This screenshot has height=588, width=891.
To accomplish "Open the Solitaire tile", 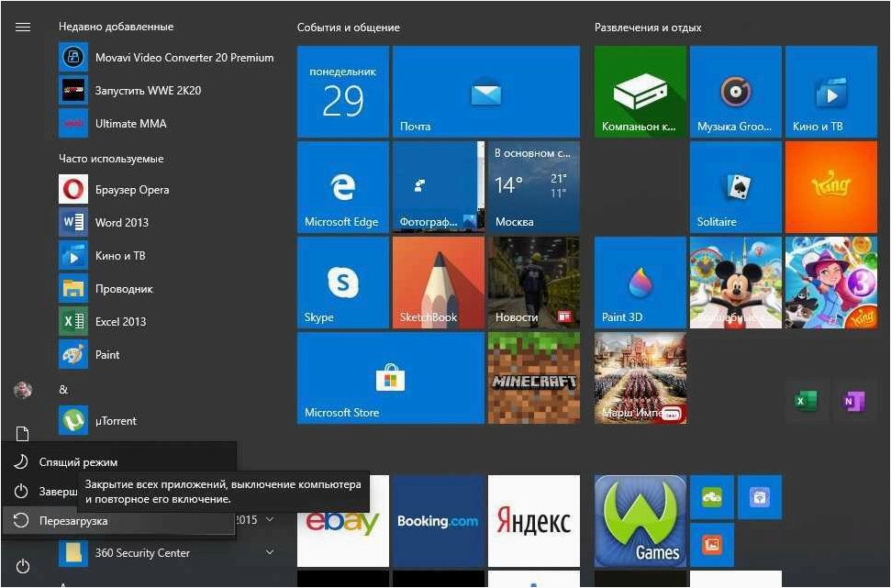I will [x=736, y=187].
